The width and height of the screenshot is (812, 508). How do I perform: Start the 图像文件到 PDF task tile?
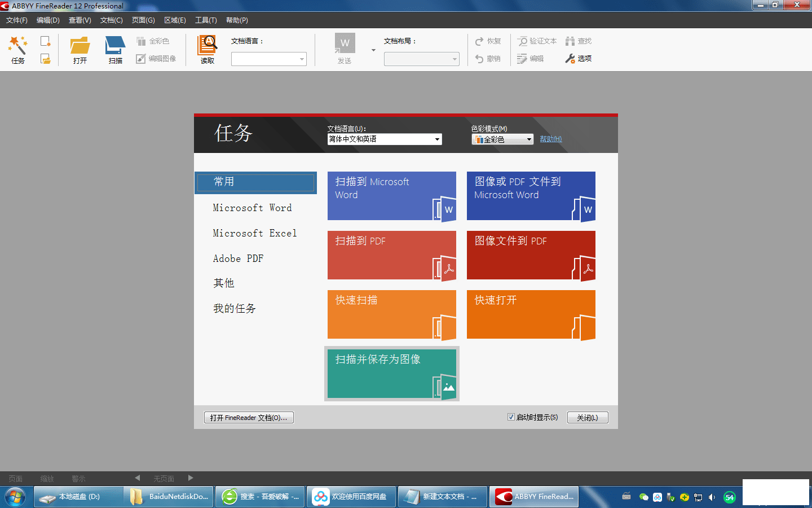click(531, 255)
